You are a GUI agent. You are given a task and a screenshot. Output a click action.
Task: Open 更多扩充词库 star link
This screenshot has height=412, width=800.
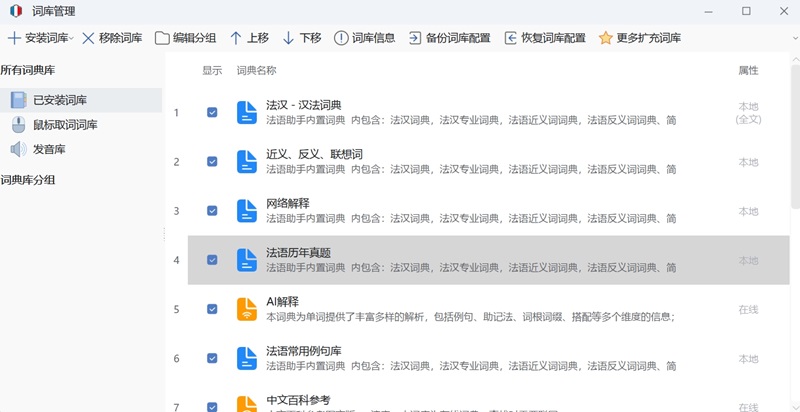pyautogui.click(x=640, y=38)
